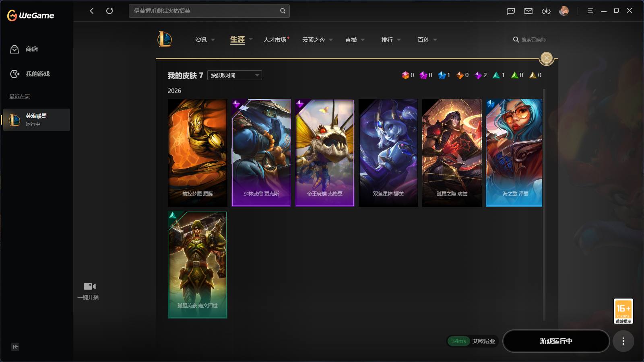Open the user avatar profile
This screenshot has height=362, width=644.
coord(564,11)
